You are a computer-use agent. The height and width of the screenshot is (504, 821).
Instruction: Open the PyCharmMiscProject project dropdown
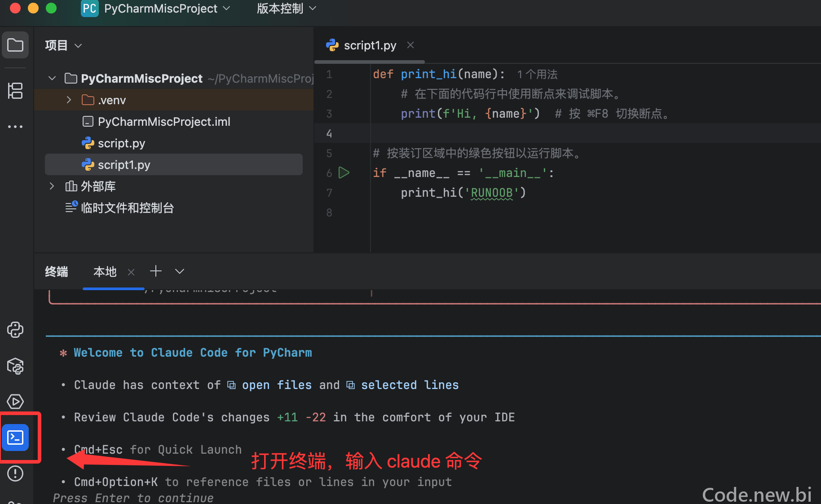[168, 9]
